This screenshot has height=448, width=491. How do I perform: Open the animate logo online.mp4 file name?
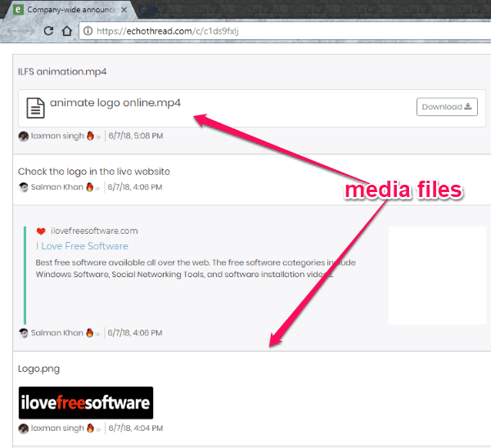(x=115, y=103)
